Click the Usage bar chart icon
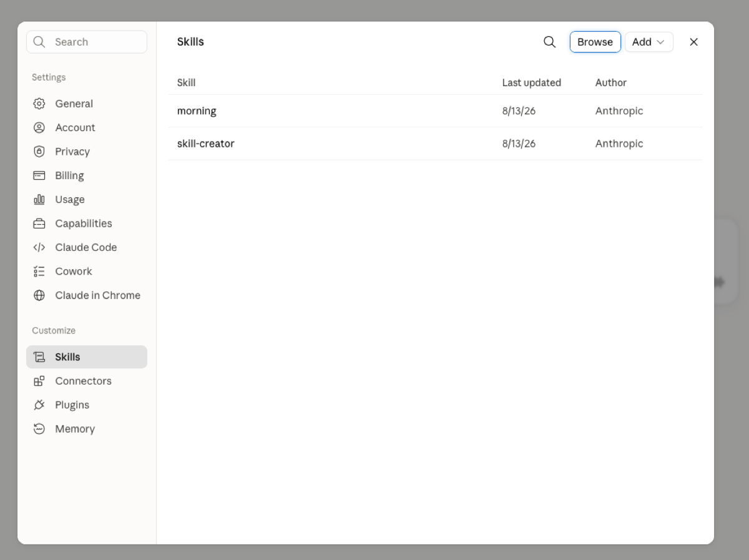This screenshot has width=749, height=560. (39, 200)
